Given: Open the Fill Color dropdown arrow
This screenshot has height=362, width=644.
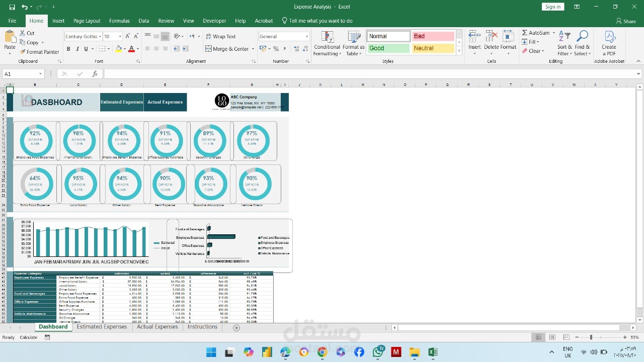Looking at the screenshot, I should (125, 49).
